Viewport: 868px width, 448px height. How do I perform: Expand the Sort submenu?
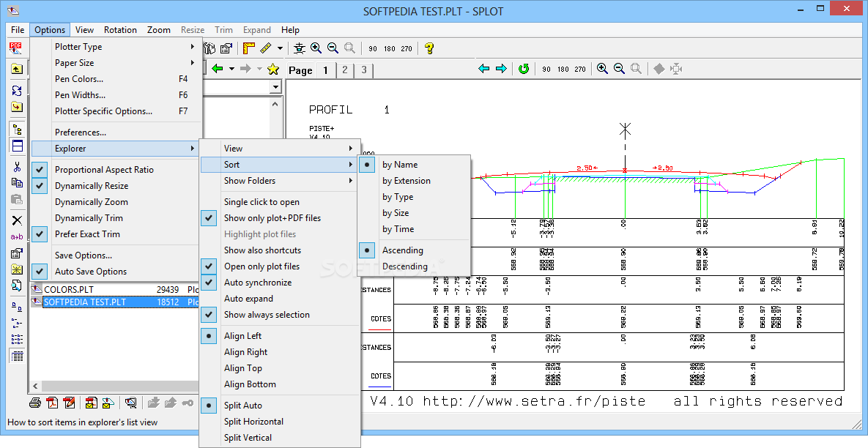pyautogui.click(x=280, y=164)
